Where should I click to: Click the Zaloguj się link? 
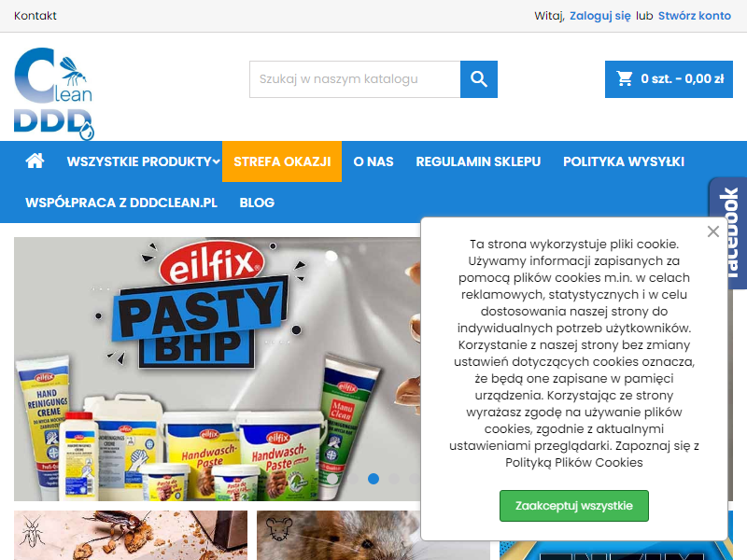coord(600,16)
